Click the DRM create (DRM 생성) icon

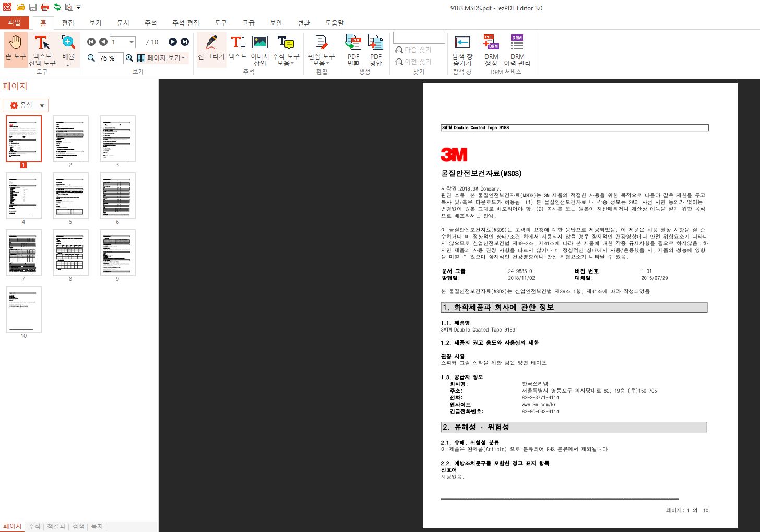[x=491, y=50]
